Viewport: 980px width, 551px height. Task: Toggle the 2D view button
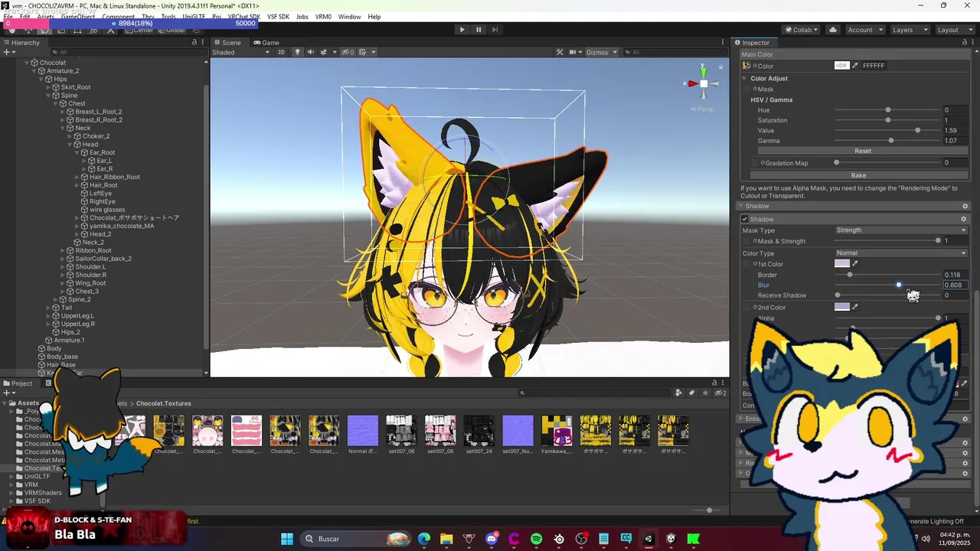[x=281, y=52]
